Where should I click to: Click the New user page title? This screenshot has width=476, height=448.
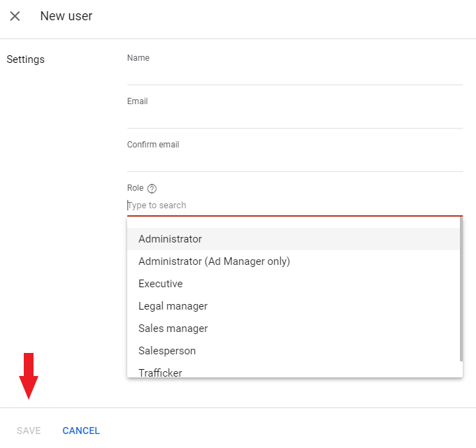click(66, 16)
